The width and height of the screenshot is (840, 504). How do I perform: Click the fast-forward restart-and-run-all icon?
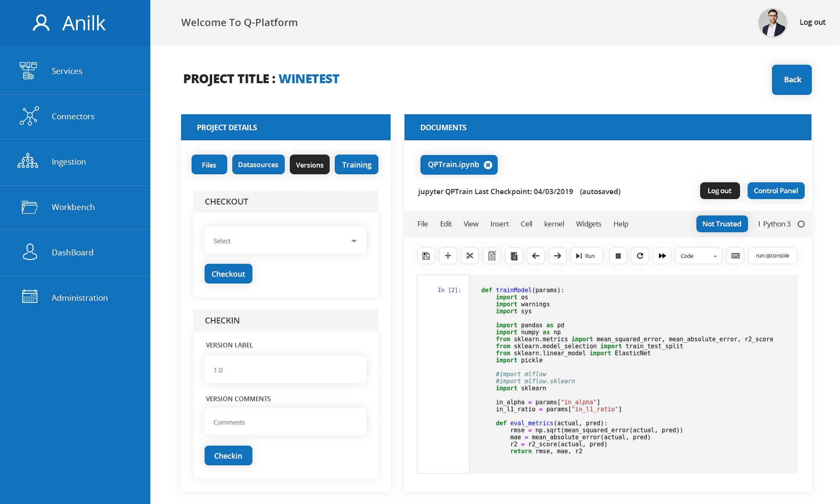(x=662, y=256)
